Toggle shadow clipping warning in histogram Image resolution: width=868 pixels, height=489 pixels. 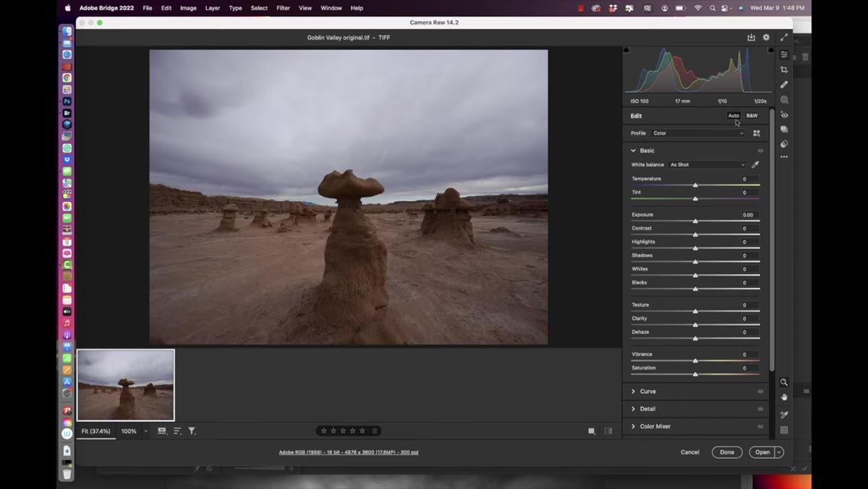pyautogui.click(x=626, y=51)
